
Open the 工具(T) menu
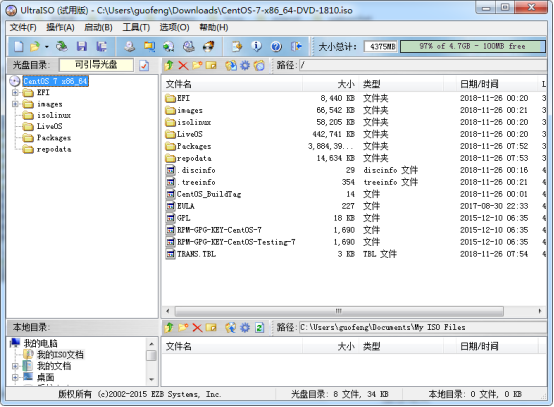[136, 27]
